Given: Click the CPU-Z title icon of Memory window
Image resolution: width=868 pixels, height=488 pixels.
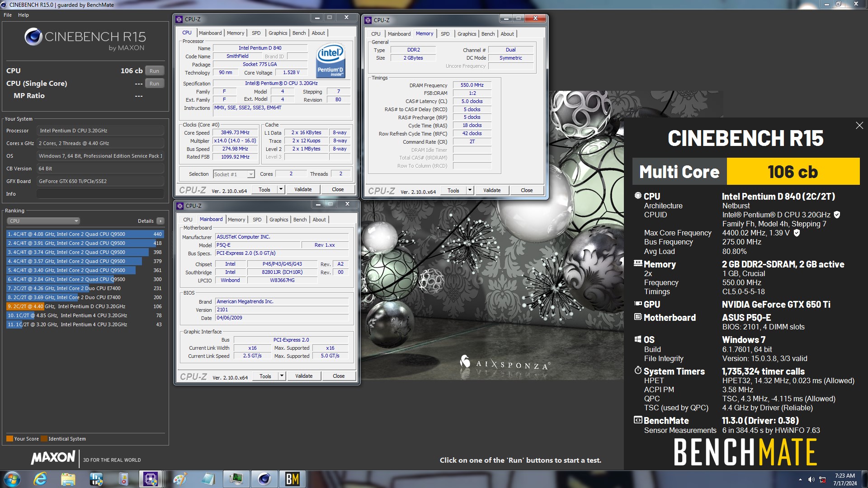Looking at the screenshot, I should coord(368,20).
